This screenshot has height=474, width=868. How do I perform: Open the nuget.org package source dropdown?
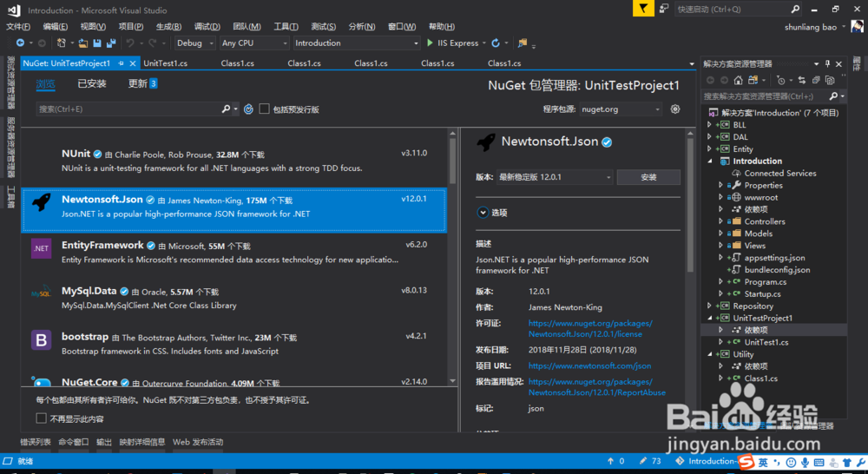tap(621, 109)
